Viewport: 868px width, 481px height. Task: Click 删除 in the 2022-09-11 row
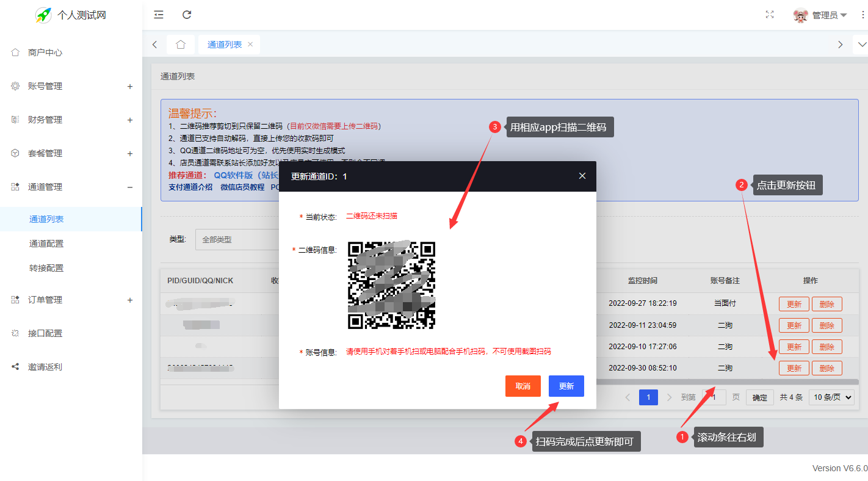[827, 325]
